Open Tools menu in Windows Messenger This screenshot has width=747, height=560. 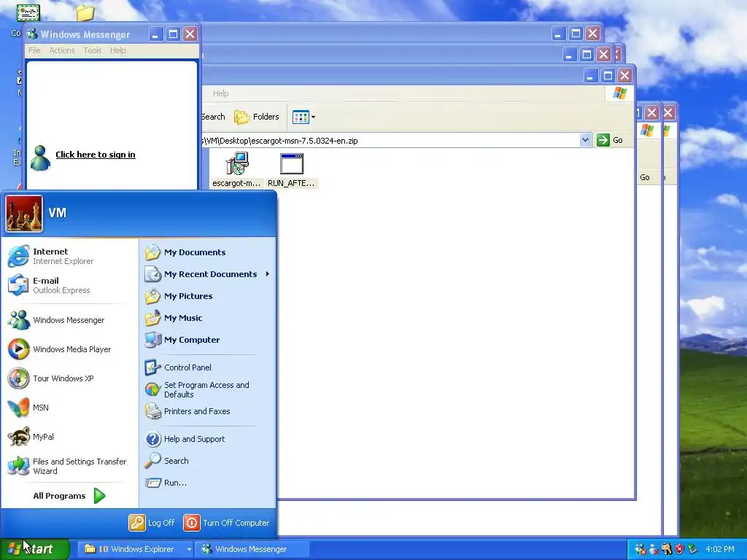tap(93, 50)
